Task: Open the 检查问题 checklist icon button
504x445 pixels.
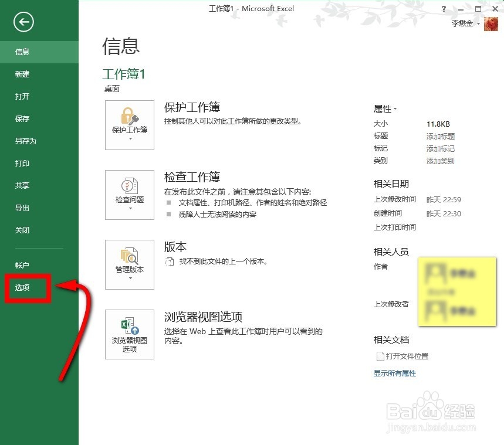Action: pos(130,195)
